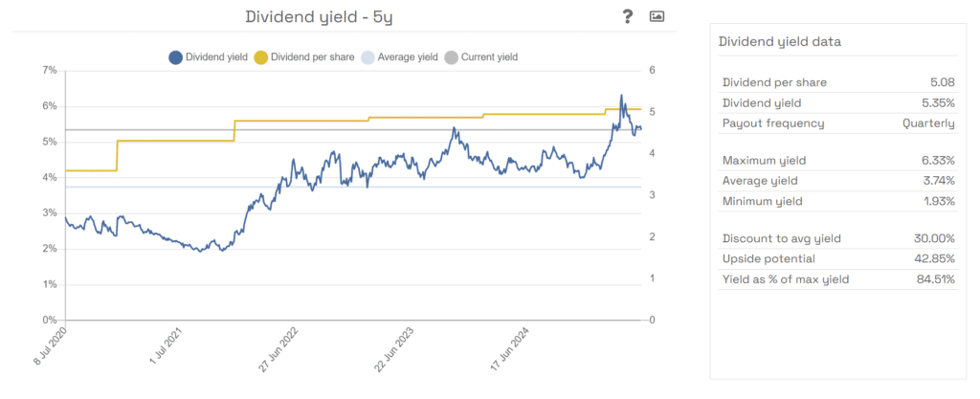Select the Maximum yield 6.33% row

click(x=837, y=160)
